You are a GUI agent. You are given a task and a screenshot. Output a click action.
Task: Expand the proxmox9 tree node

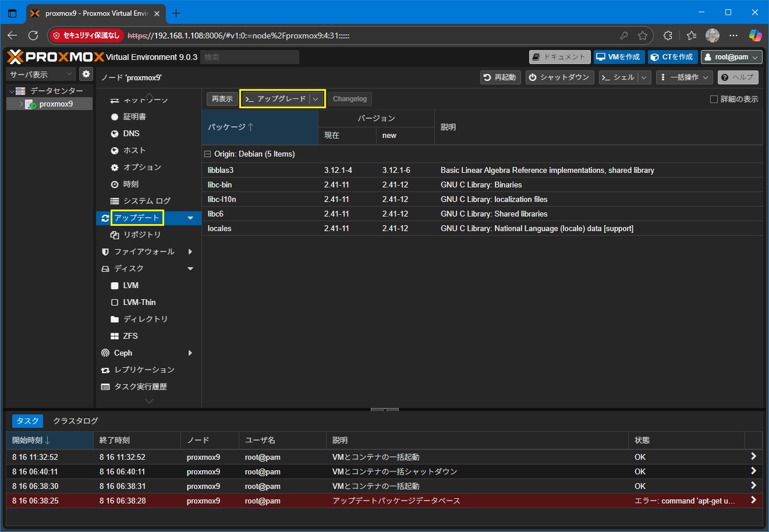tap(21, 104)
